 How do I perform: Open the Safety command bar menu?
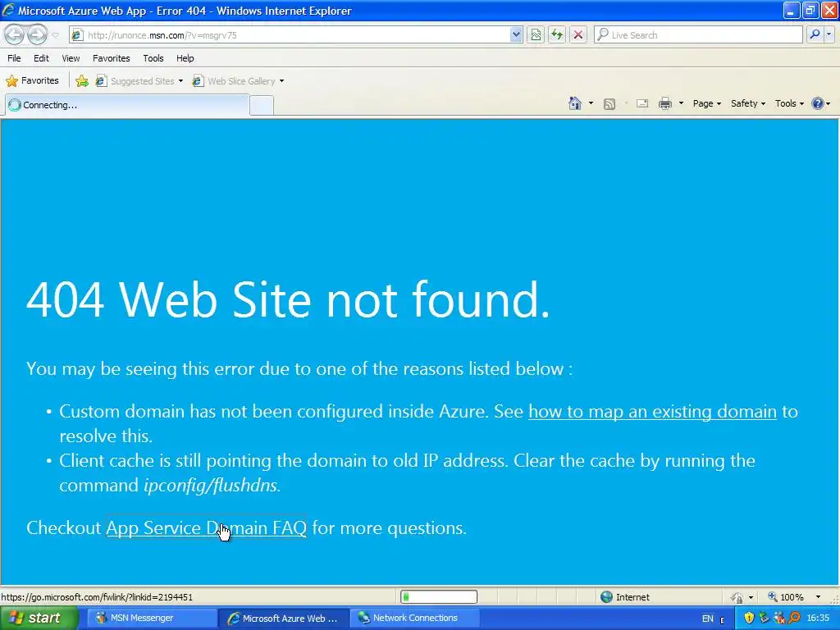point(748,103)
